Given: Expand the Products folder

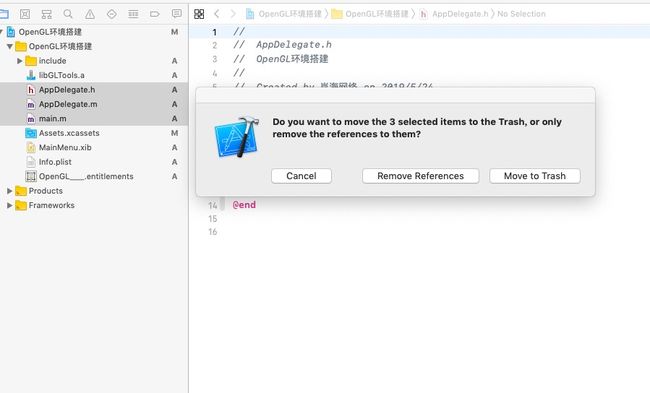Looking at the screenshot, I should pos(10,191).
